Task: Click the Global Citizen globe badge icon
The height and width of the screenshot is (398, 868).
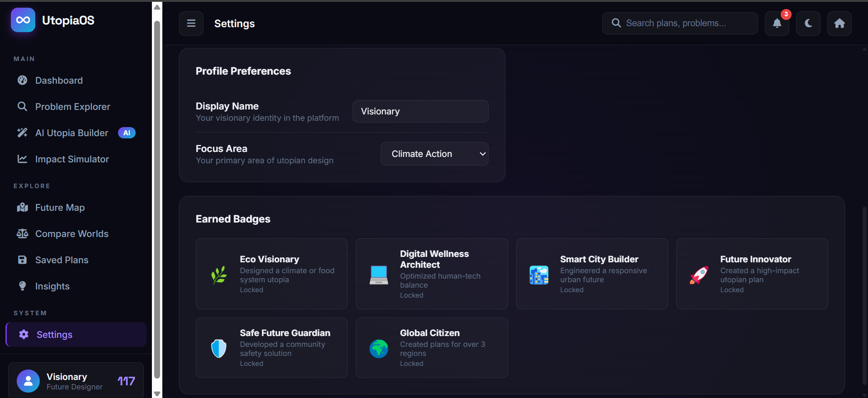Action: 379,348
